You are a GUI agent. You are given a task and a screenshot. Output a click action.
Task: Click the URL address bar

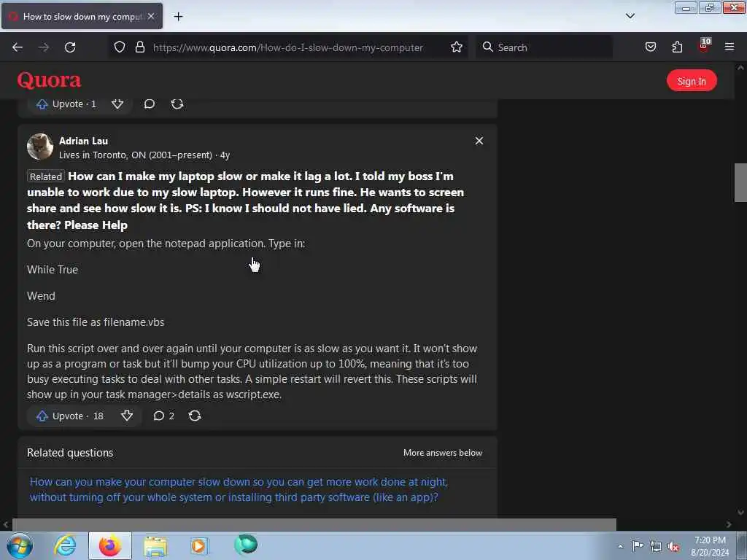[287, 47]
